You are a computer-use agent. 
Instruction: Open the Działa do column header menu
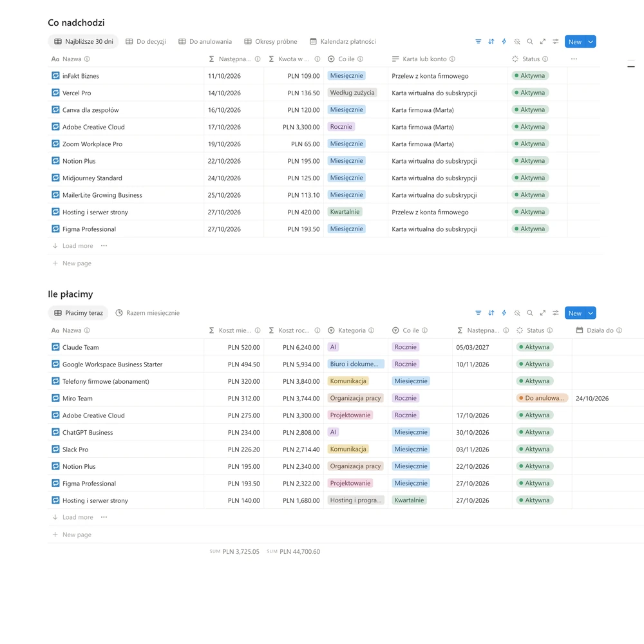(600, 330)
